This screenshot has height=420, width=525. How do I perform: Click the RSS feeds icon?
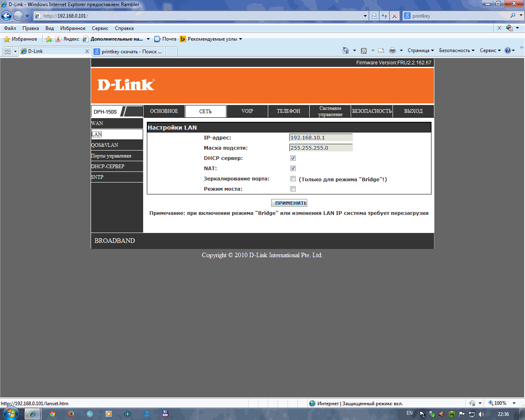(364, 50)
